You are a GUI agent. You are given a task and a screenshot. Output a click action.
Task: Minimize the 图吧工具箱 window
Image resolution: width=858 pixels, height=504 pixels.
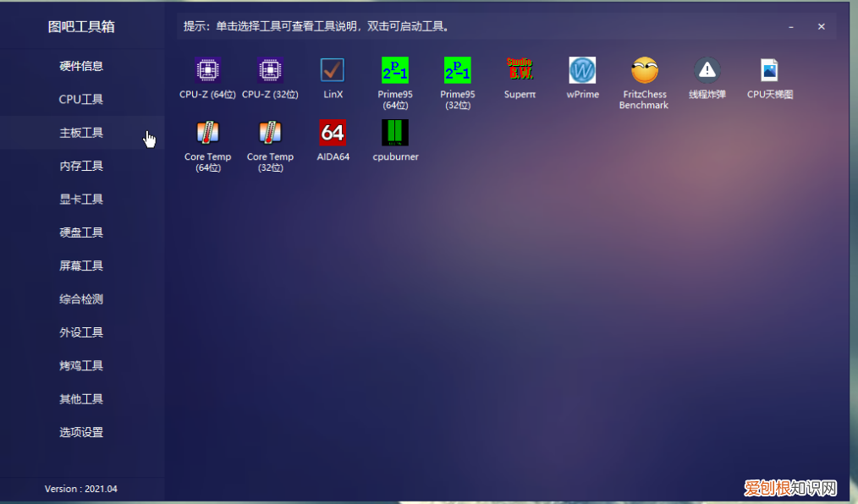coord(791,27)
